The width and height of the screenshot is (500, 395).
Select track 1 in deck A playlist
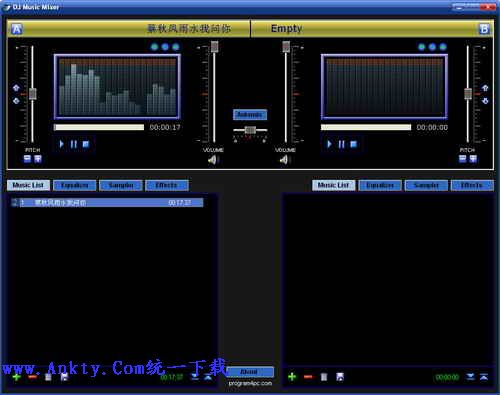tap(107, 203)
